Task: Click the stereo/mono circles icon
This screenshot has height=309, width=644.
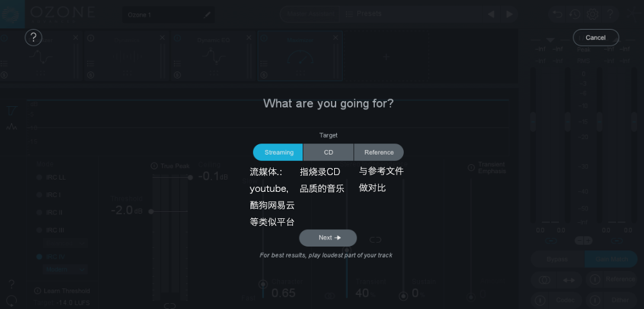Action: click(545, 280)
